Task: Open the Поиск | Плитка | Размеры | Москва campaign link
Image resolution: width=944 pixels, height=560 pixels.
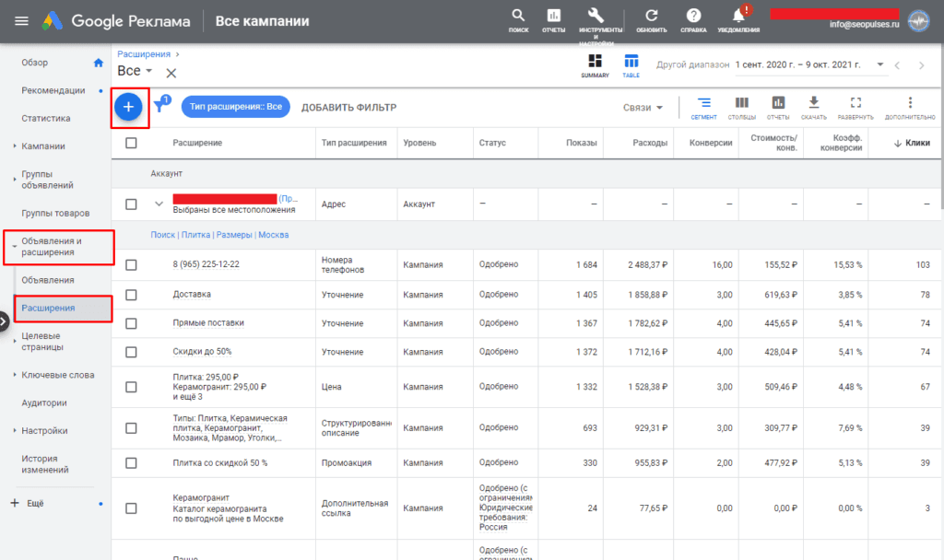Action: pos(219,235)
